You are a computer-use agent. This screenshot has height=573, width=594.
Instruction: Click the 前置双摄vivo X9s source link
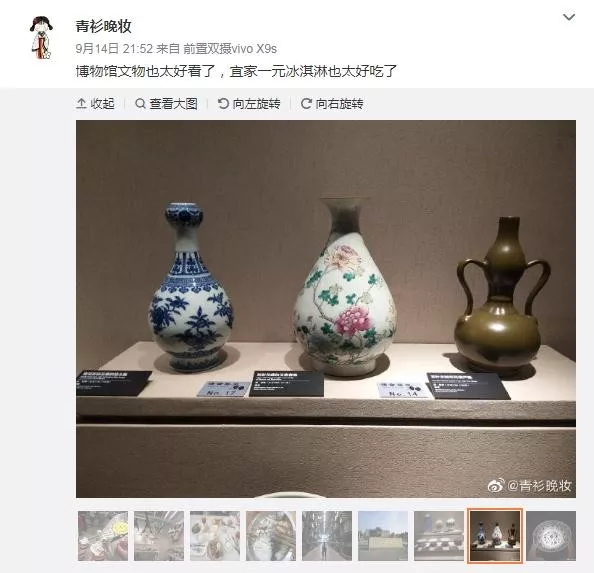pos(230,48)
